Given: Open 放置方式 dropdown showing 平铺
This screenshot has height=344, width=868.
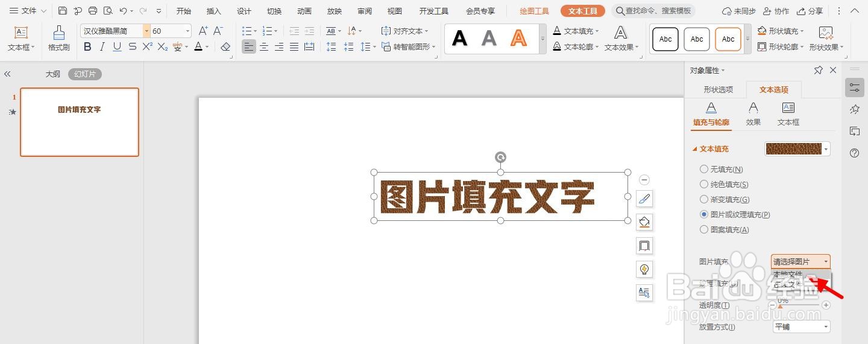Looking at the screenshot, I should [x=801, y=326].
